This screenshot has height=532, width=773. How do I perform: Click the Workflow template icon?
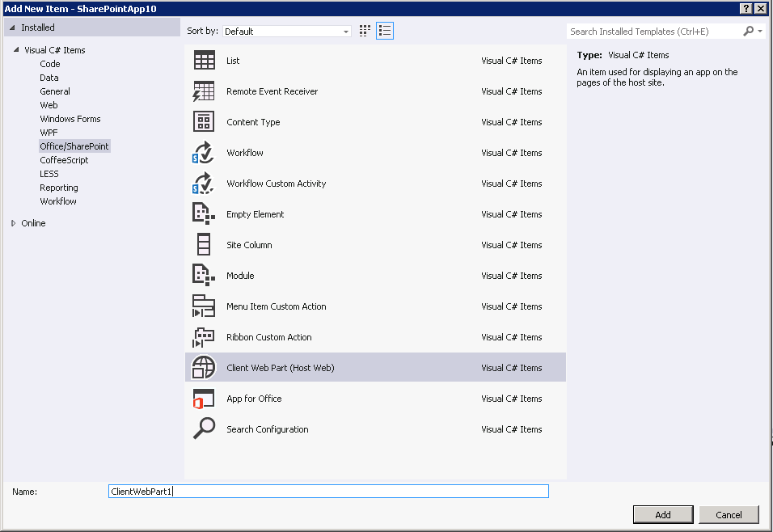(203, 152)
